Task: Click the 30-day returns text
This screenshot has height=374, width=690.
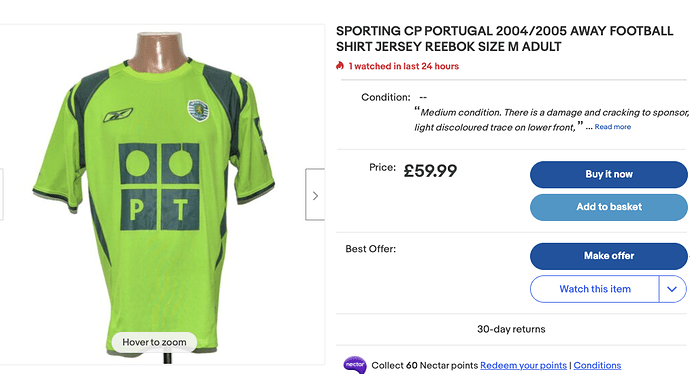Action: [x=511, y=329]
